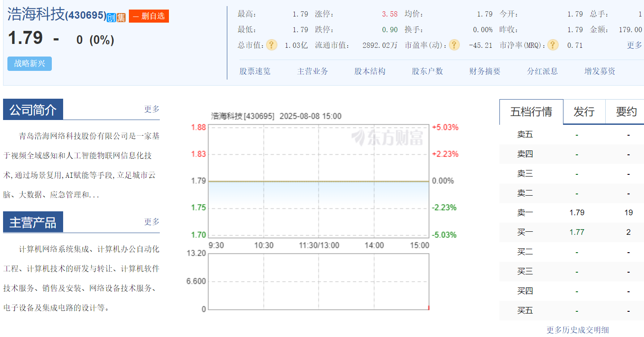
Task: Click main products paragraph starting 计算机网络系统集成
Action: (x=81, y=278)
